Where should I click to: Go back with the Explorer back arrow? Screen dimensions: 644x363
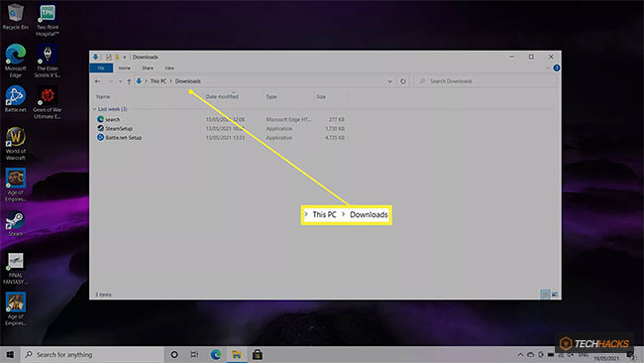coord(97,81)
